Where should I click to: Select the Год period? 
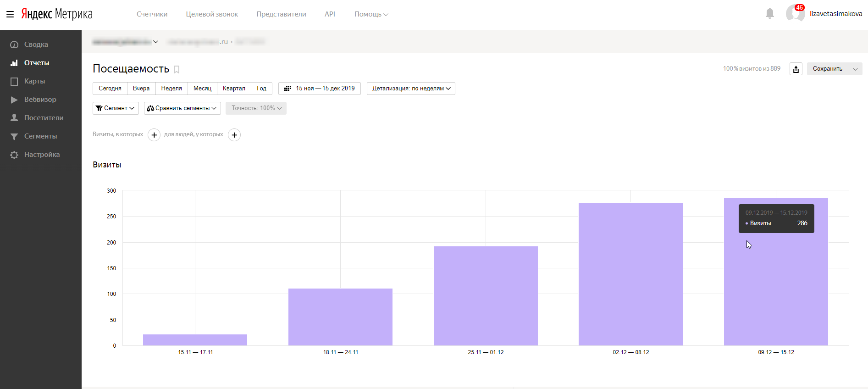(261, 89)
